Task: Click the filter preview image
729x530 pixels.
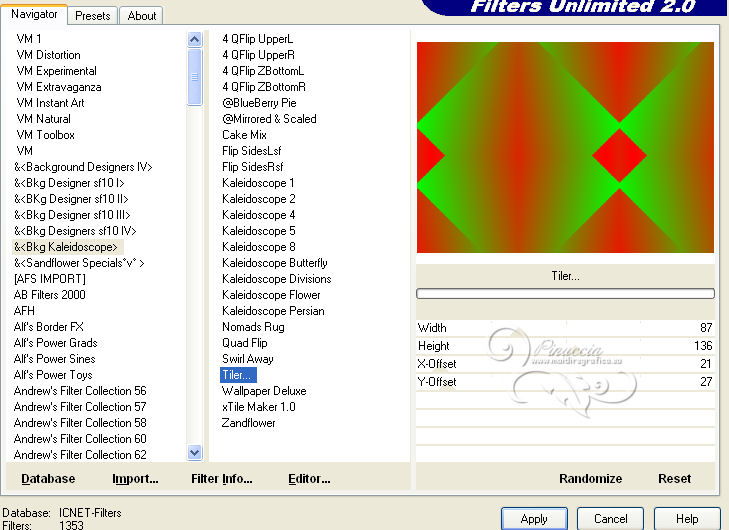Action: click(x=565, y=147)
